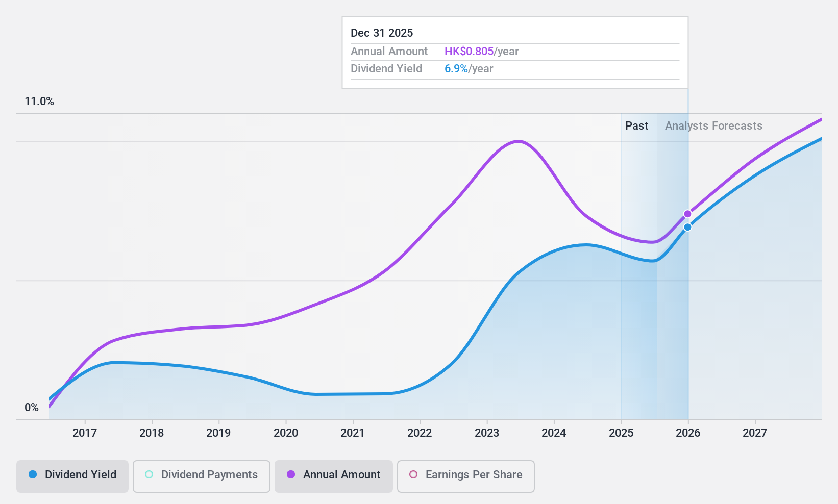838x504 pixels.
Task: Click the Dividend Yield tooltip row label
Action: (x=386, y=69)
